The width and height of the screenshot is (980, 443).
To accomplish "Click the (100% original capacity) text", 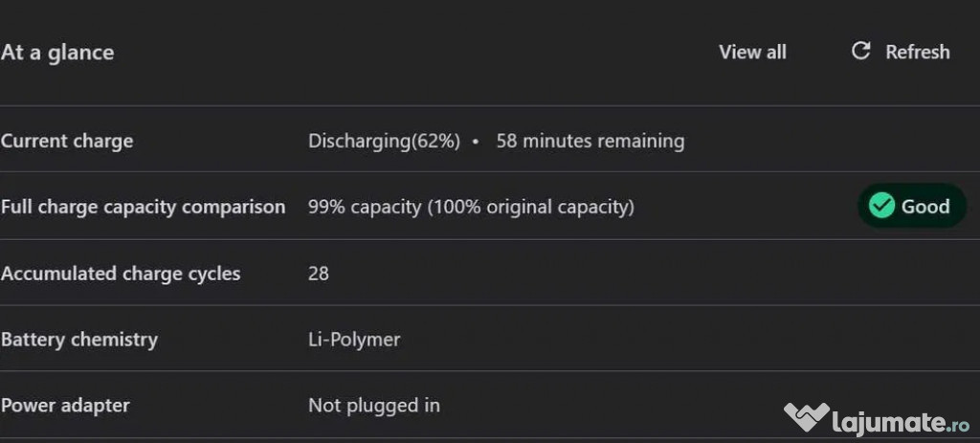I will (x=530, y=207).
